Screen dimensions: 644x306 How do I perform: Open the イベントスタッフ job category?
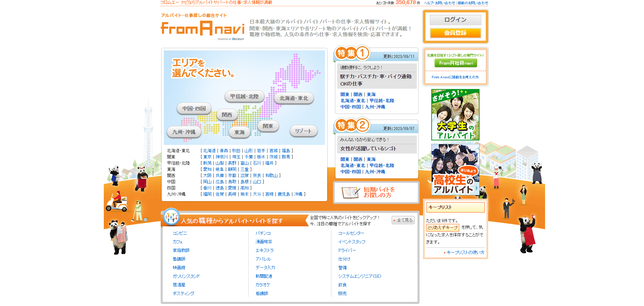coord(352,242)
